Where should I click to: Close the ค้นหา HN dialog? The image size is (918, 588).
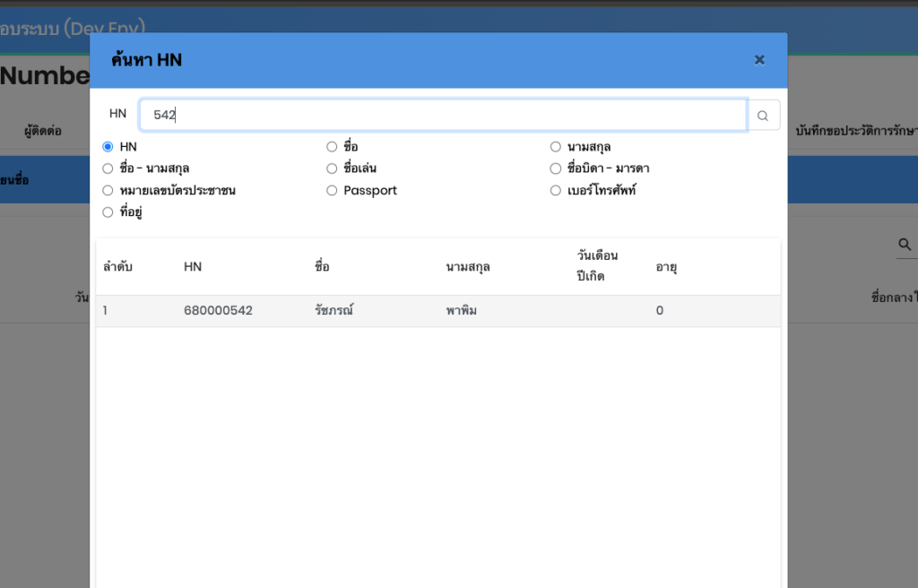(759, 60)
